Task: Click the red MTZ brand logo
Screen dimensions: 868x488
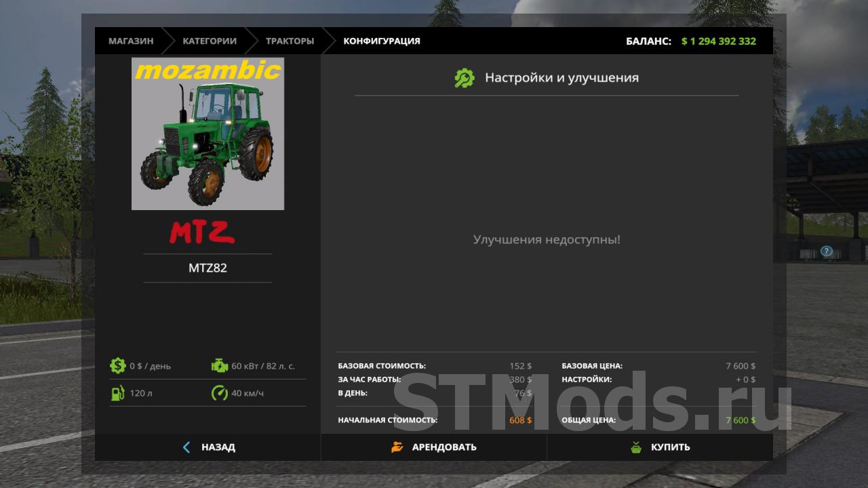Action: [202, 232]
